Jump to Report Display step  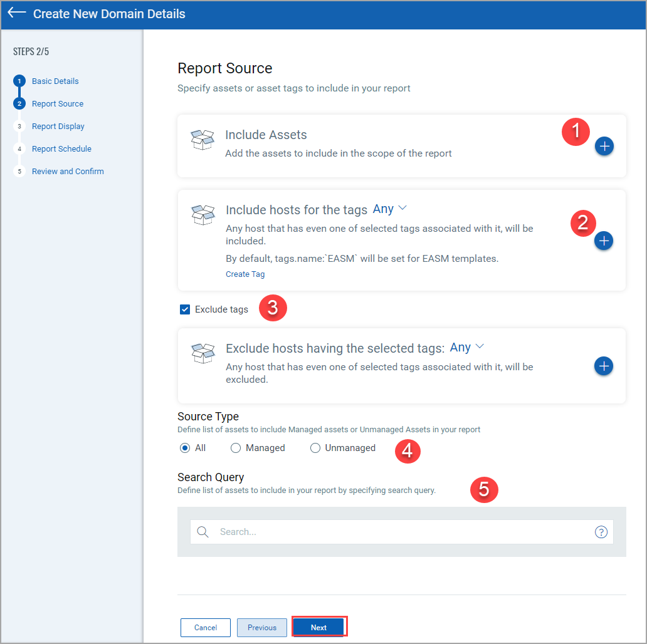[x=58, y=127]
